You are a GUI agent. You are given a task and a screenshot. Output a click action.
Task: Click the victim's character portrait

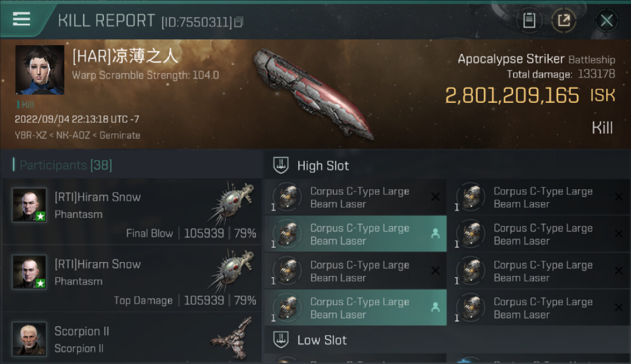click(x=40, y=70)
